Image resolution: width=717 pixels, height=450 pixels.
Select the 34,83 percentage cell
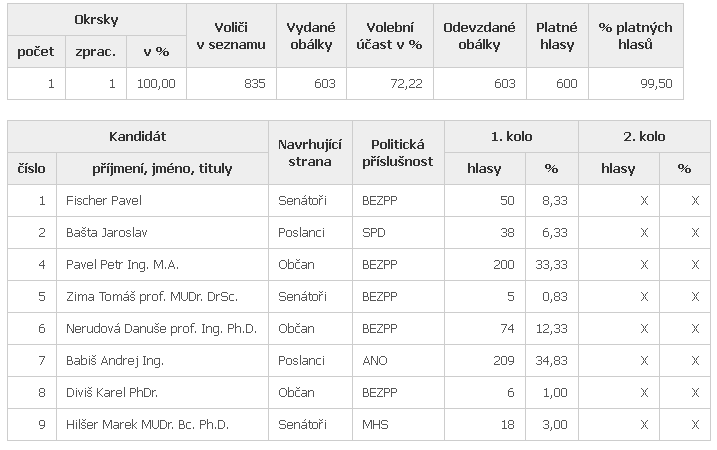tap(554, 361)
